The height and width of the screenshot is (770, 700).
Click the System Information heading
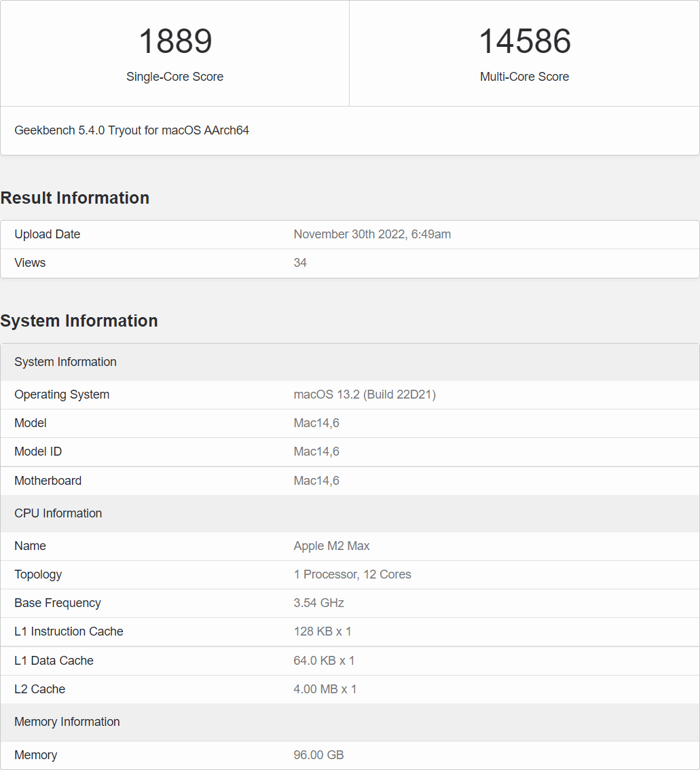[x=79, y=320]
